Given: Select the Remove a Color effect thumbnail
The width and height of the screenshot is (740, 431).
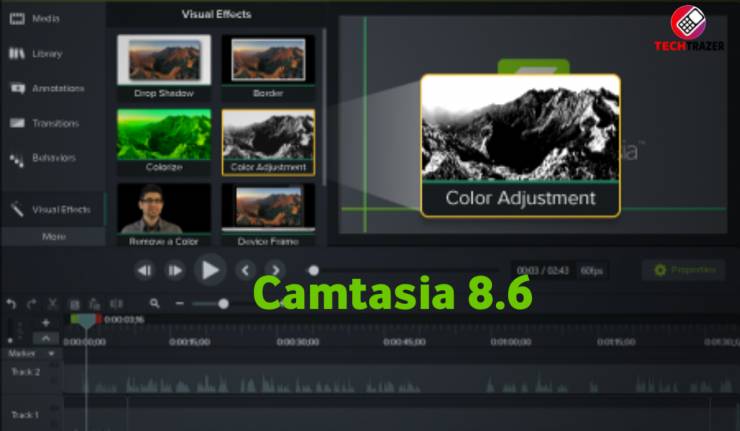Looking at the screenshot, I should click(164, 215).
